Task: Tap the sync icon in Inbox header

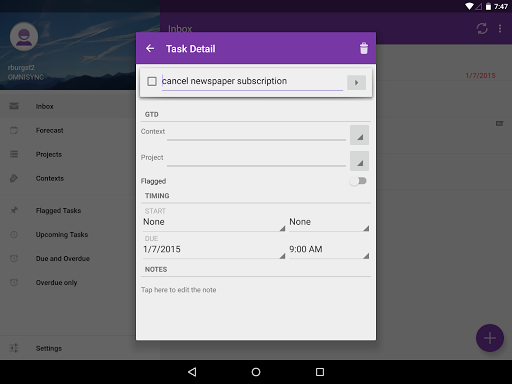Action: click(482, 29)
